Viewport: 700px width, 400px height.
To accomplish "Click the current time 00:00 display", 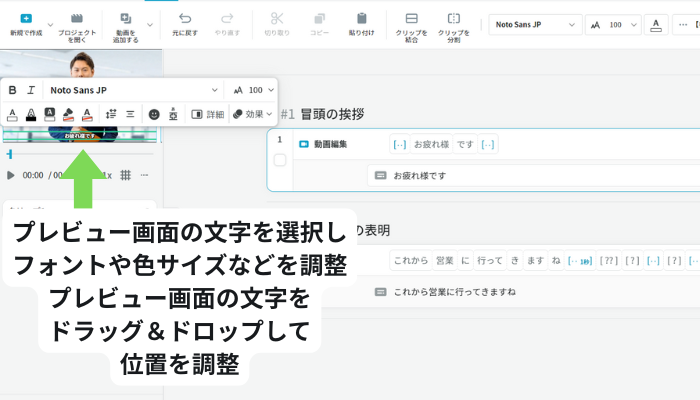I will [33, 175].
